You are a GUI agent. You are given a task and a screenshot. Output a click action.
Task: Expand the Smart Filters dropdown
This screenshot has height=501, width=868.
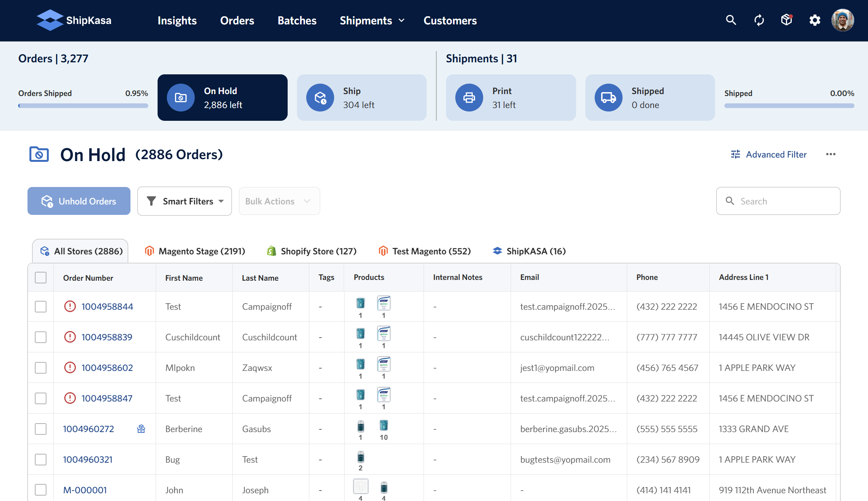(185, 201)
